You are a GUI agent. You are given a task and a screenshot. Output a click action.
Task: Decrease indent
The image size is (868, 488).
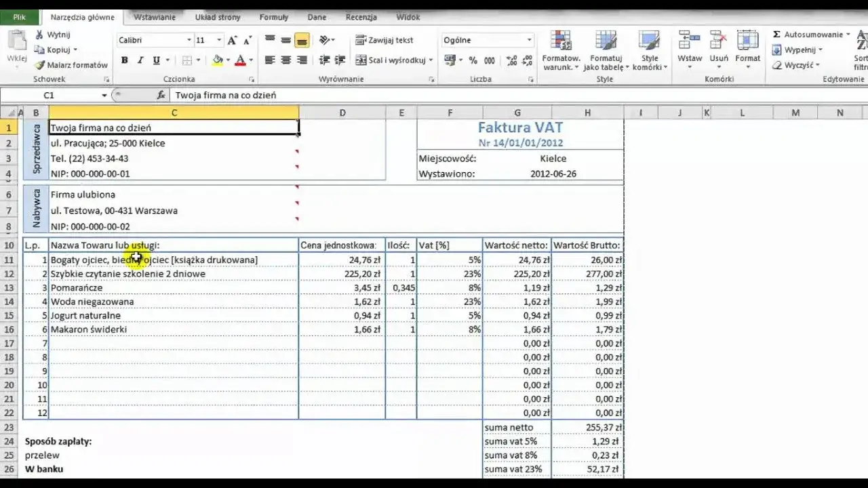324,60
